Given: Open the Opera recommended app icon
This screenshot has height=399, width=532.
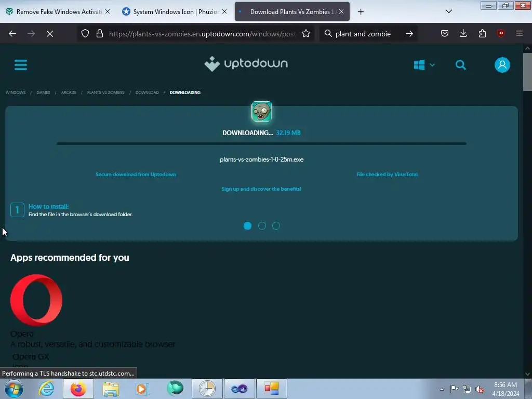Looking at the screenshot, I should [x=36, y=300].
